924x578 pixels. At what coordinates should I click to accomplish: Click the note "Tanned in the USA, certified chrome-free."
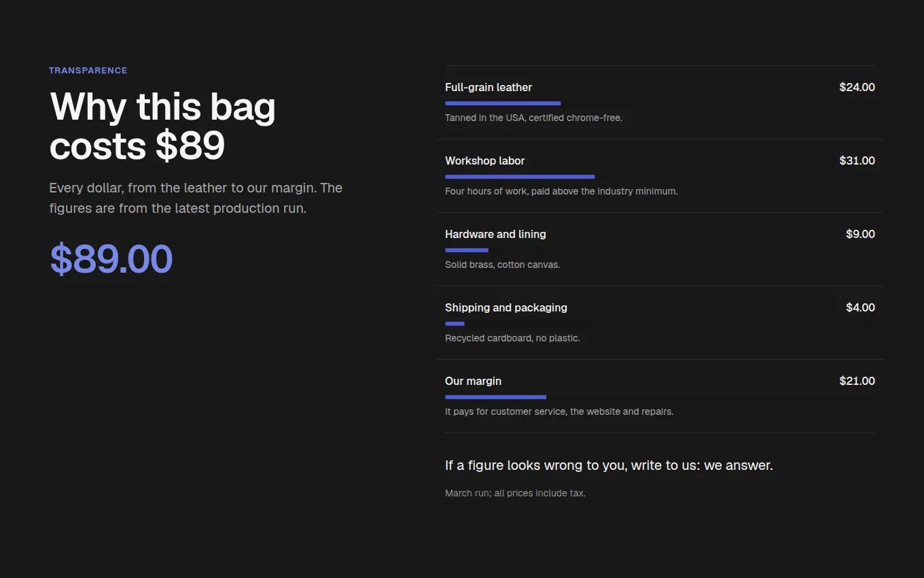click(x=533, y=118)
